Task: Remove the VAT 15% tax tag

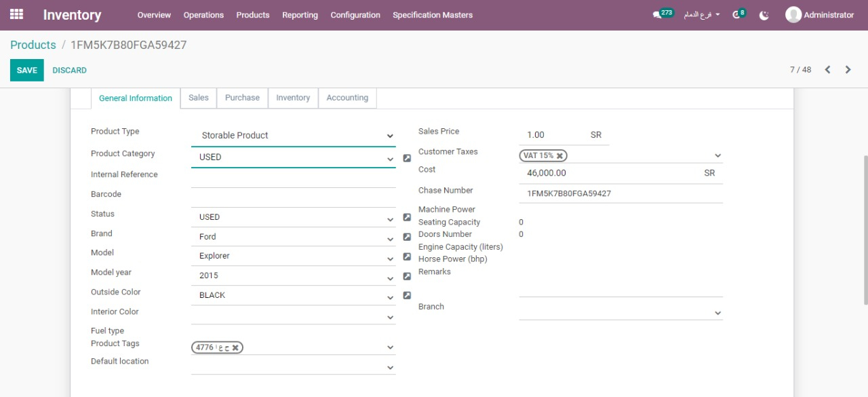Action: coord(559,155)
